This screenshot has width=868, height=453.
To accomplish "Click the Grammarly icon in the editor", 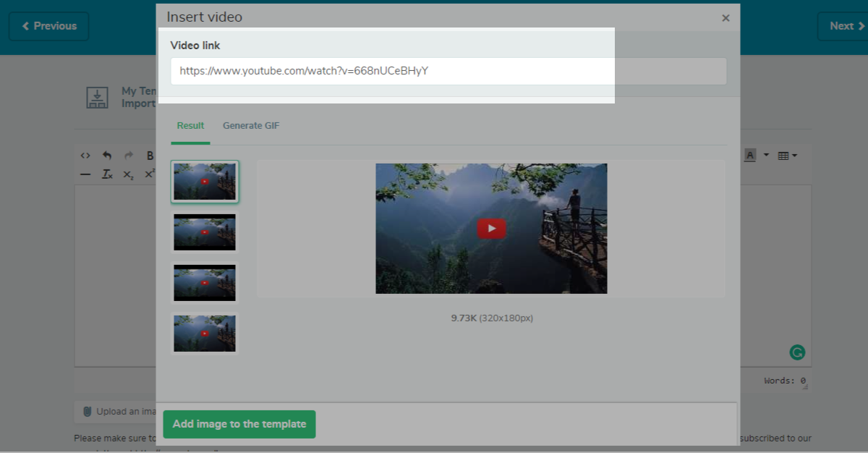I will click(796, 352).
